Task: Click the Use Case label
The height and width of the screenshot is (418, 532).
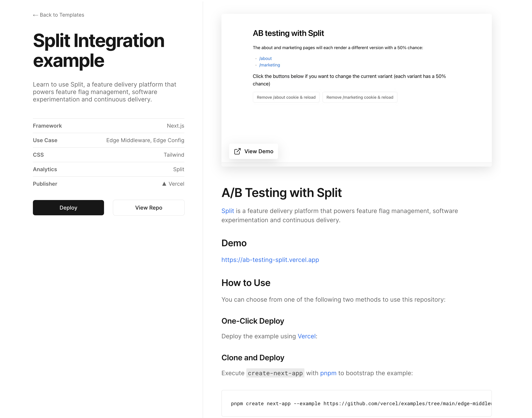Action: coord(45,140)
